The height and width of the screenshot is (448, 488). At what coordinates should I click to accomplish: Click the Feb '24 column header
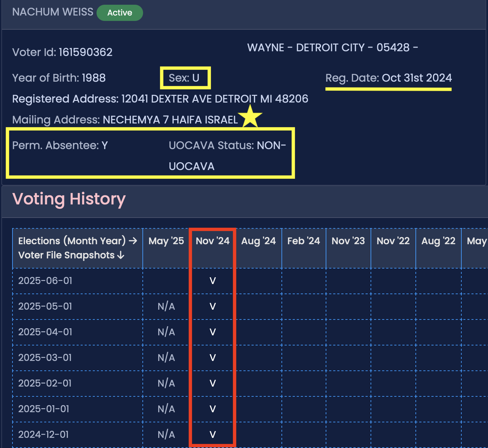pos(303,241)
